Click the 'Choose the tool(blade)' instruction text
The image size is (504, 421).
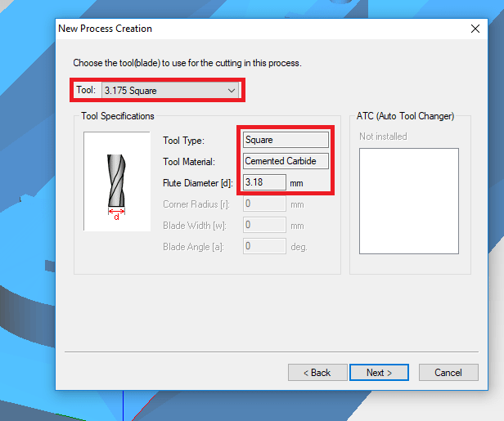point(187,63)
